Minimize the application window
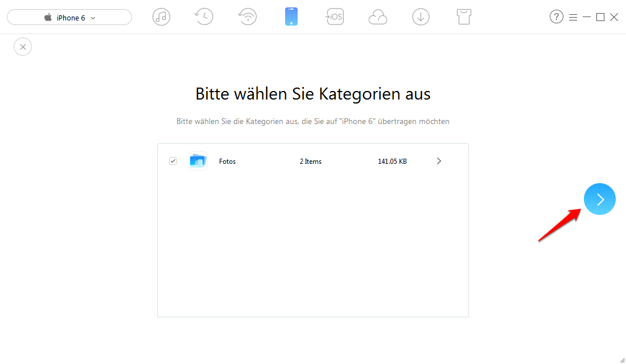The height and width of the screenshot is (364, 626). point(587,16)
